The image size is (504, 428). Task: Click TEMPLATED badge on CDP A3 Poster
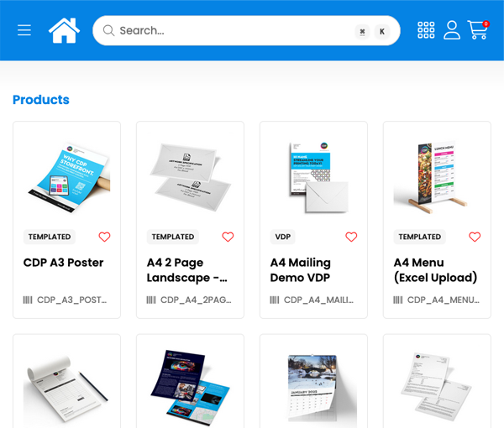pos(50,237)
